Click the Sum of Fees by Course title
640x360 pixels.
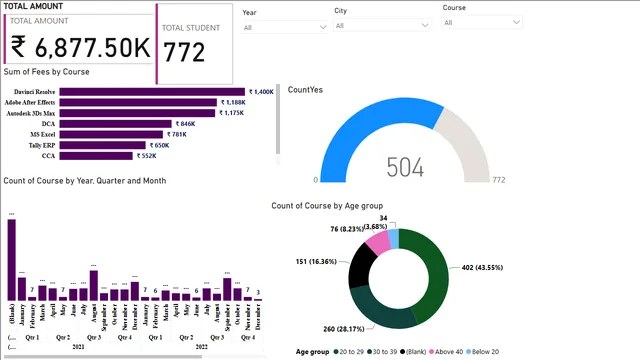[x=47, y=72]
